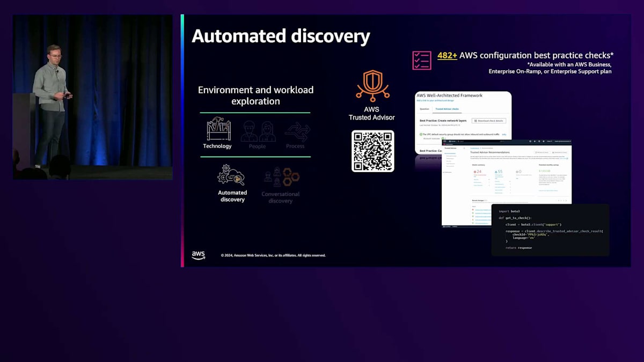Click the 'Best Practice: Create network layers' heading
The width and height of the screenshot is (644, 362).
click(x=443, y=121)
